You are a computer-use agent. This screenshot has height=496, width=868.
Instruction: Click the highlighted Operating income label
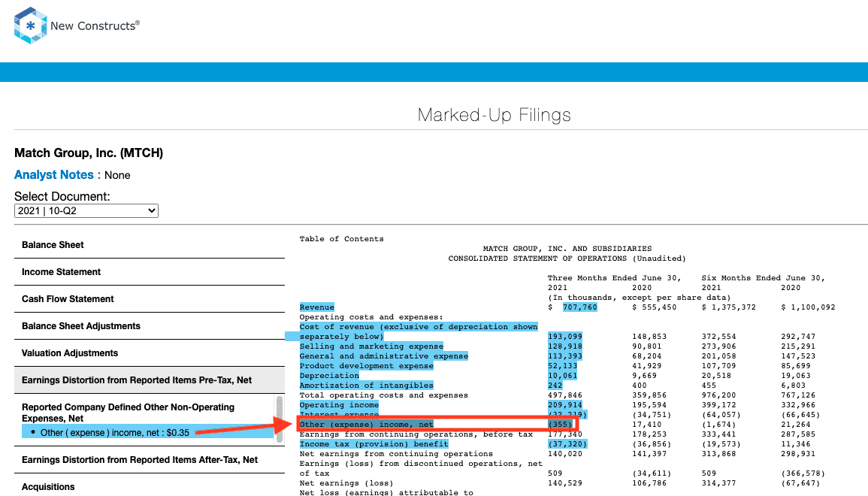[340, 405]
